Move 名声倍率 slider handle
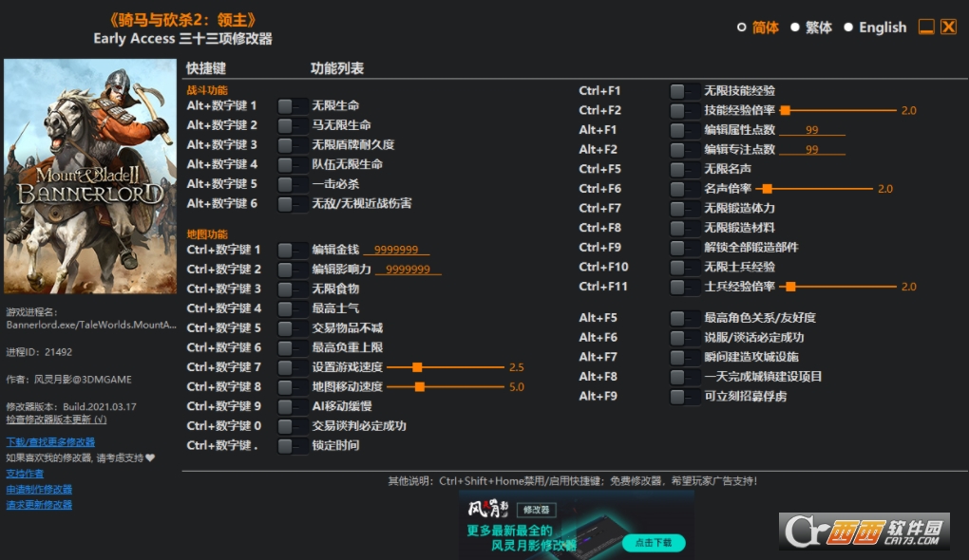The width and height of the screenshot is (969, 560). click(767, 189)
